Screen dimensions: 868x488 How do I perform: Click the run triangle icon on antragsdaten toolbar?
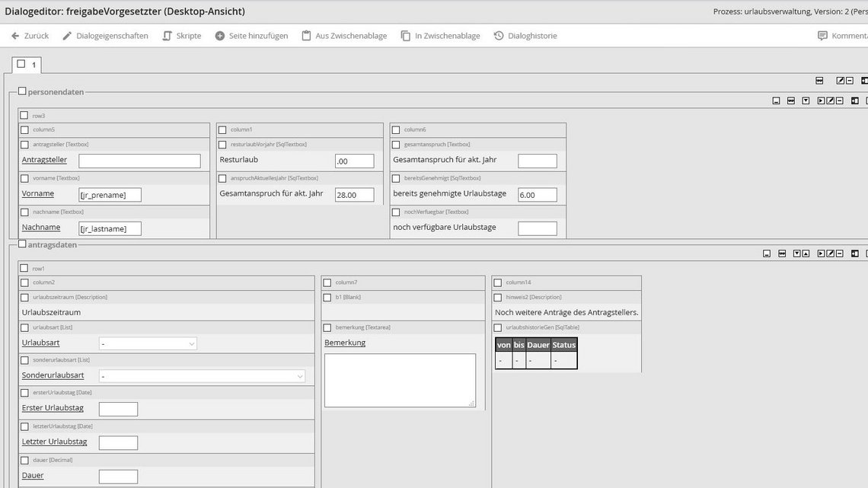pyautogui.click(x=820, y=254)
